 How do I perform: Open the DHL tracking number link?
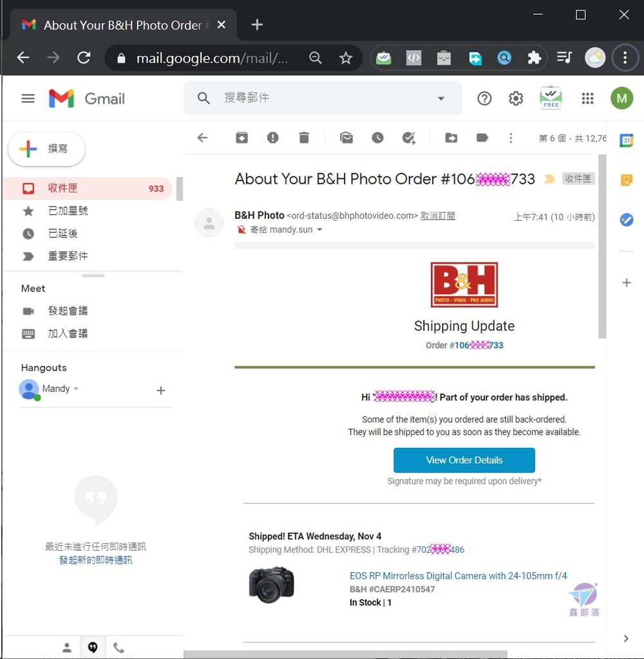tap(440, 550)
